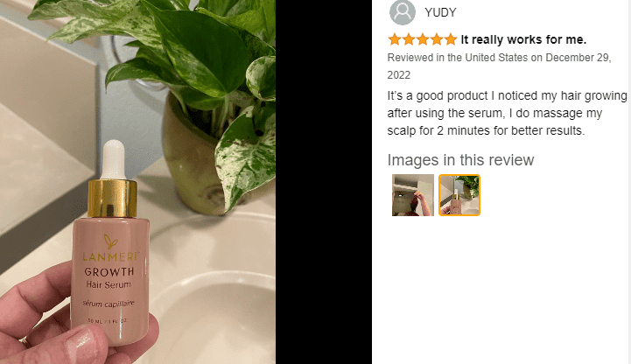Click the GROWTH Hair Serum label on the bottle
The width and height of the screenshot is (631, 364).
(x=109, y=278)
